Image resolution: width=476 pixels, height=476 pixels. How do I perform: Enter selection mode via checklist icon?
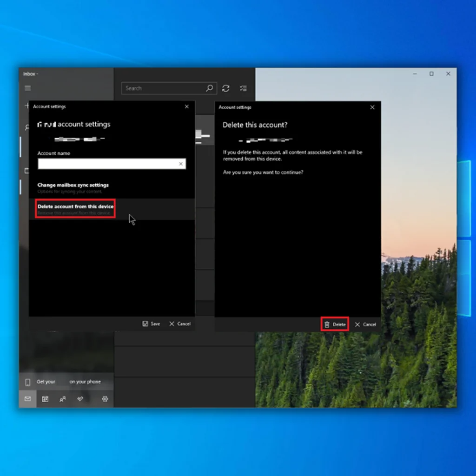point(243,88)
